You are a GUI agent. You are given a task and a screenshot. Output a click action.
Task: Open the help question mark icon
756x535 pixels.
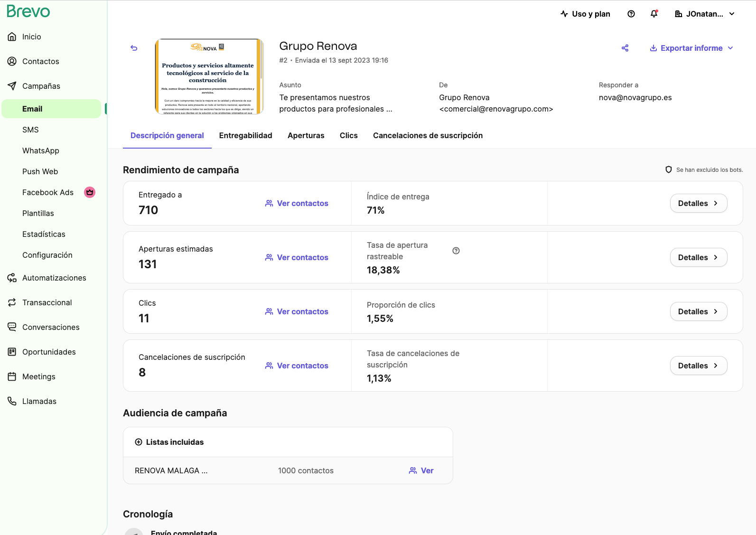pos(631,14)
